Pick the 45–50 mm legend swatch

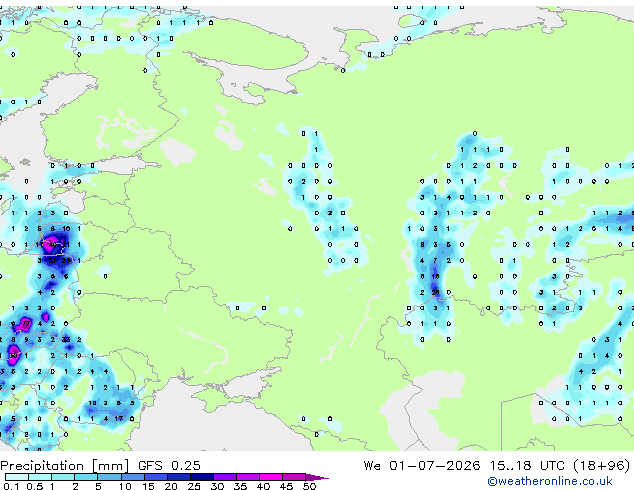coord(294,477)
